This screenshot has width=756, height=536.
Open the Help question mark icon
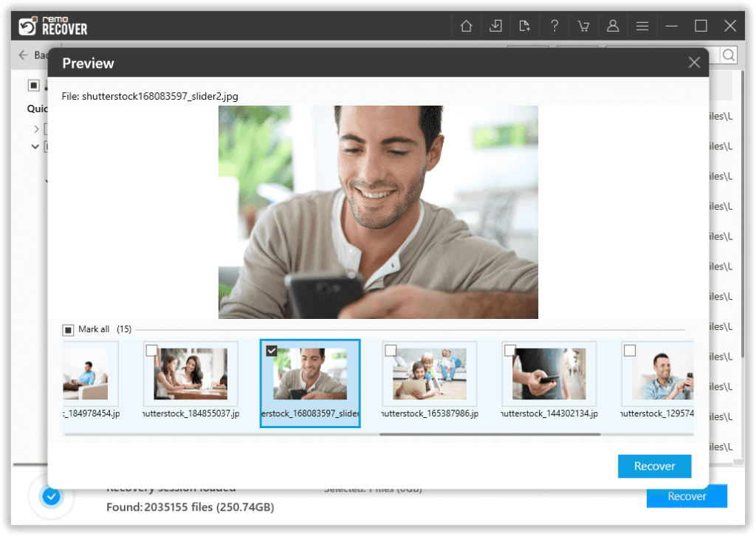point(554,27)
